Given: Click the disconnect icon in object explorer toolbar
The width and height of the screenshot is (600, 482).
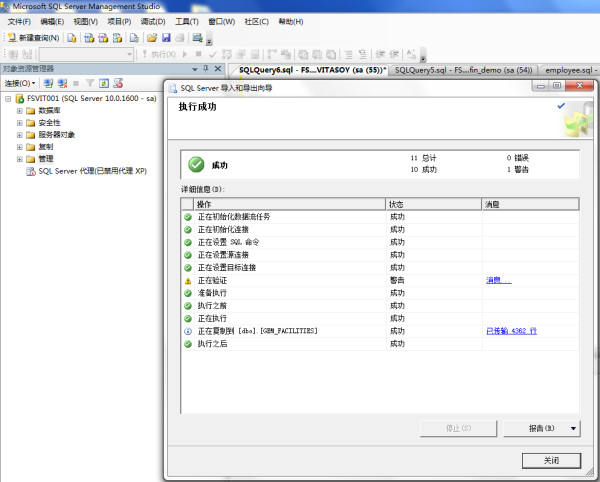Looking at the screenshot, I should pyautogui.click(x=62, y=83).
